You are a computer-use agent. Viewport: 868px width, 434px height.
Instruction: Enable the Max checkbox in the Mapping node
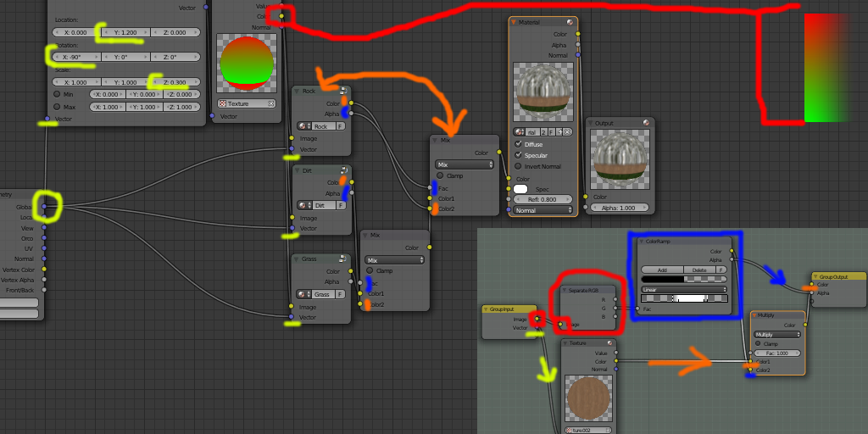click(x=57, y=107)
